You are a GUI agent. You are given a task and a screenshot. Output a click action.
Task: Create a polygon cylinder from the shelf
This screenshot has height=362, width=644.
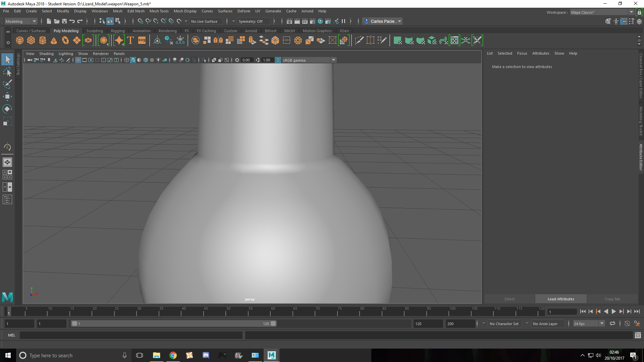pyautogui.click(x=43, y=40)
